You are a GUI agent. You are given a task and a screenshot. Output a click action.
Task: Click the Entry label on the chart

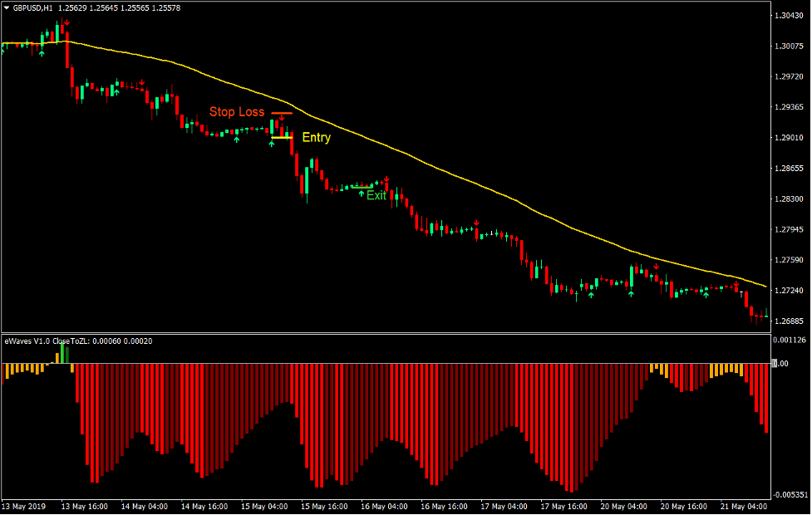pos(315,137)
